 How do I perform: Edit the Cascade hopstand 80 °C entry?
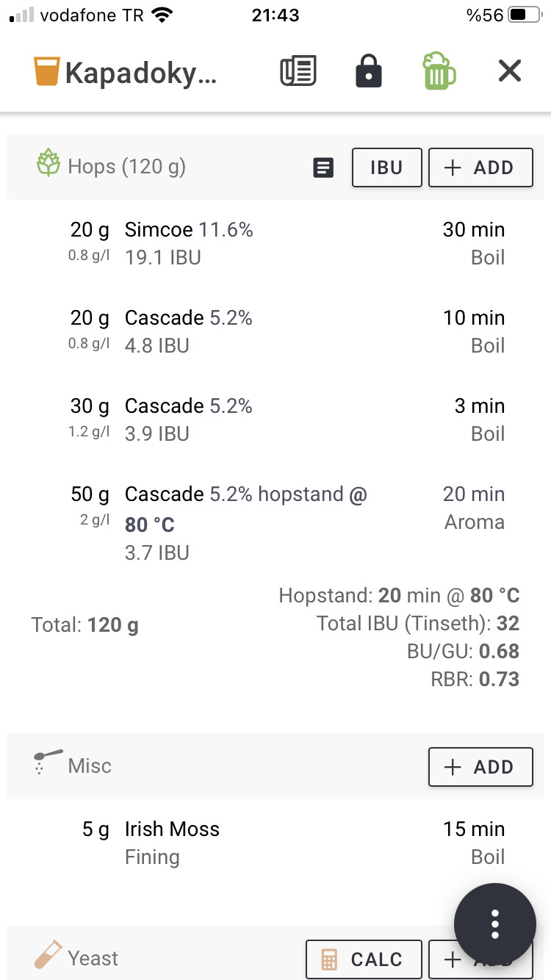(275, 523)
